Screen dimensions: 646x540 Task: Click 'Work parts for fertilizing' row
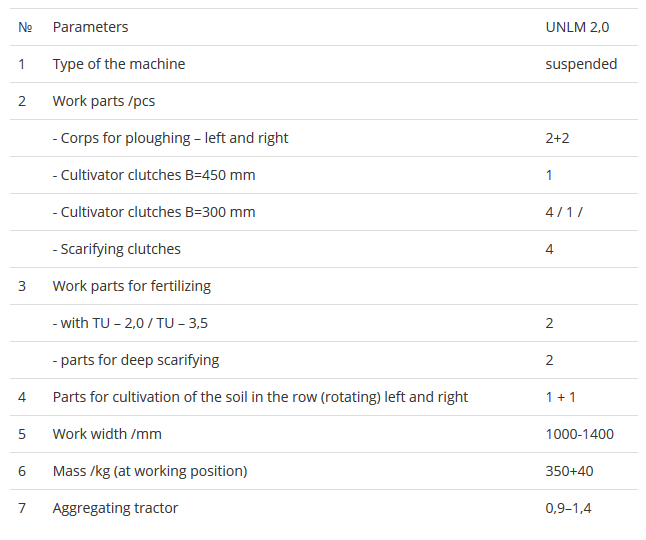click(x=132, y=286)
